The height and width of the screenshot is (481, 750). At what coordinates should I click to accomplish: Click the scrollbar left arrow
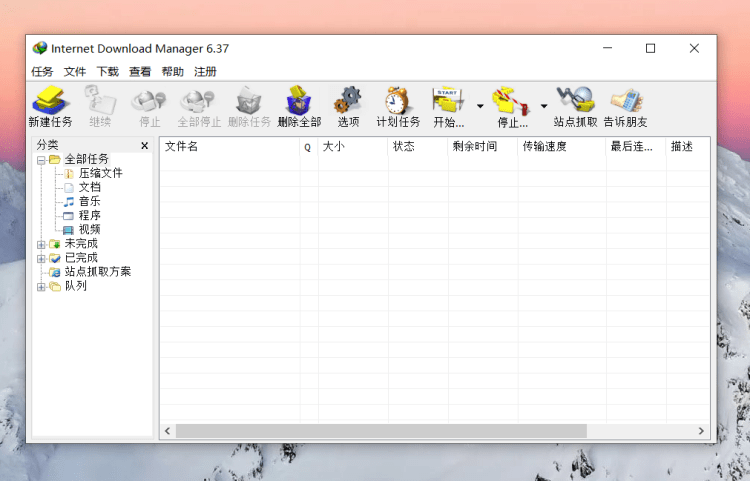pyautogui.click(x=167, y=431)
